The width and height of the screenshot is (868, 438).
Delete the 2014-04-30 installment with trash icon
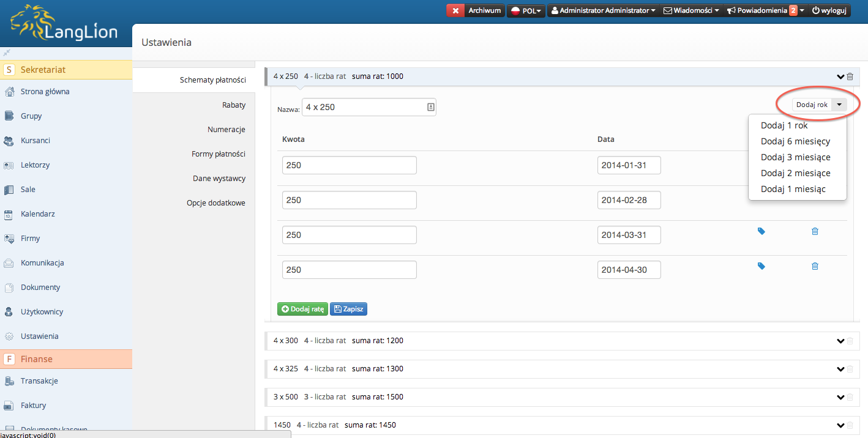pos(815,266)
